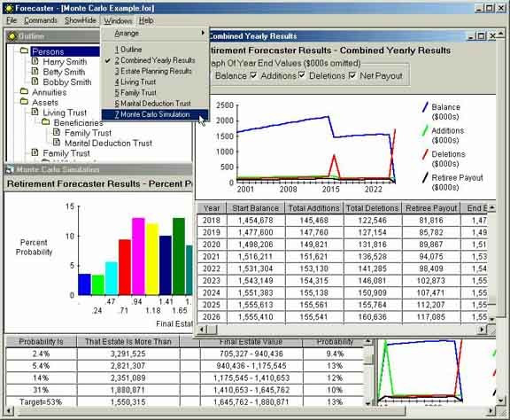
Task: Click the Probability Is column header
Action: tap(41, 341)
